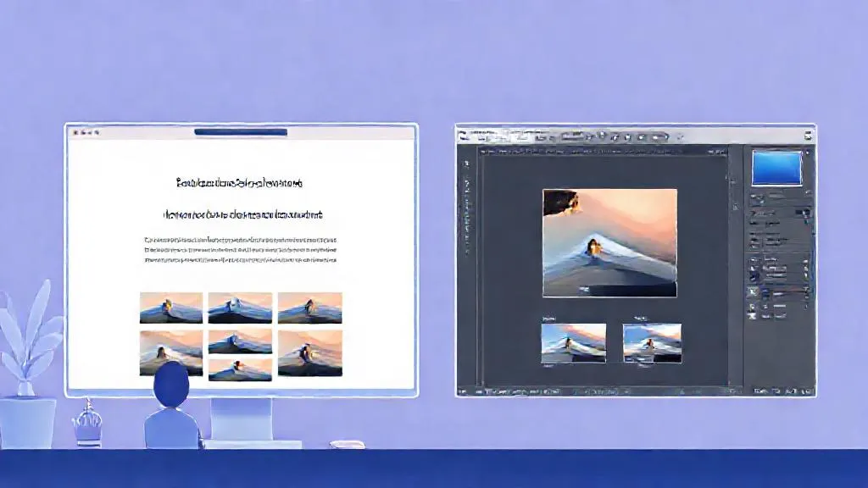Open the large lower-left thumbnail in browser gallery

(x=171, y=353)
